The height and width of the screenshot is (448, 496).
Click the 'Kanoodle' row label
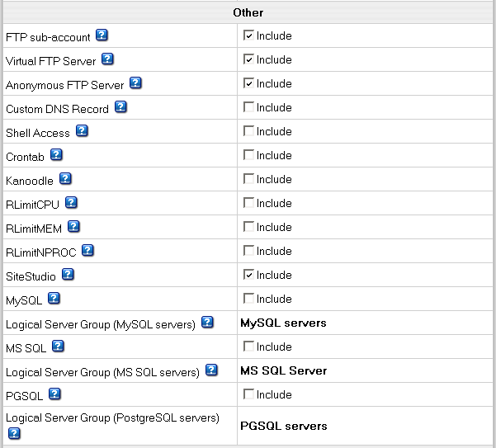point(30,181)
